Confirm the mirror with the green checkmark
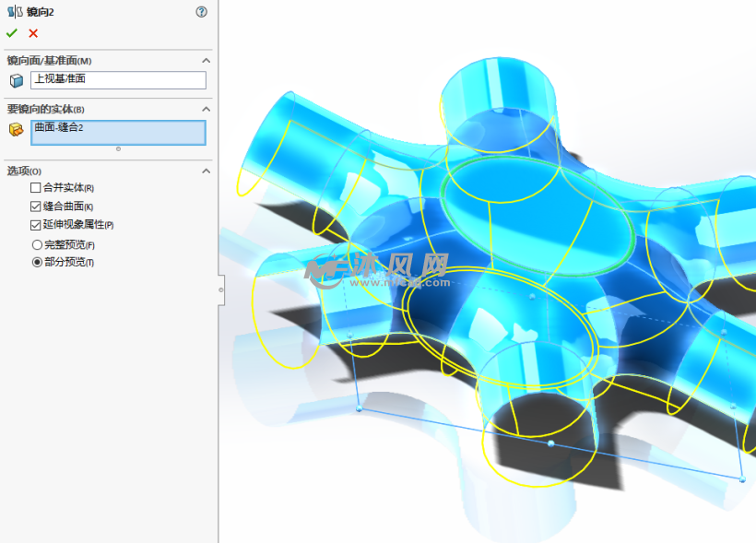Image resolution: width=756 pixels, height=543 pixels. pos(12,33)
